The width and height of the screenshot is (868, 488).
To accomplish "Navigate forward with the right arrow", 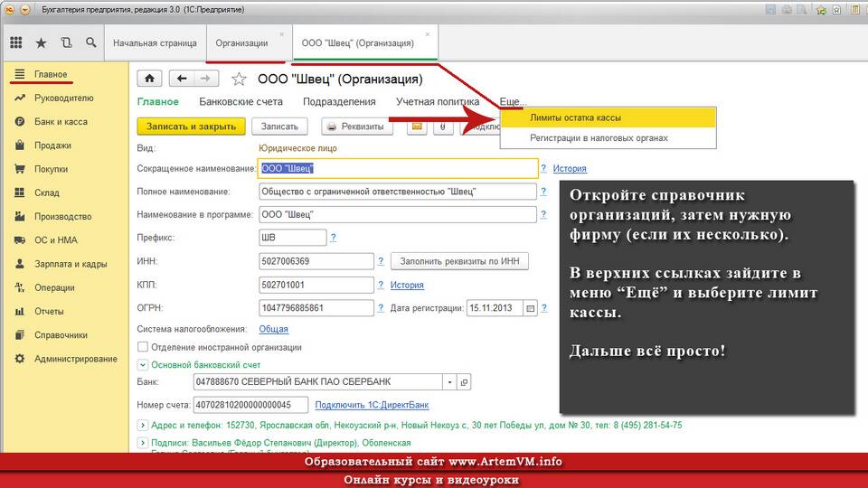I will tap(206, 79).
